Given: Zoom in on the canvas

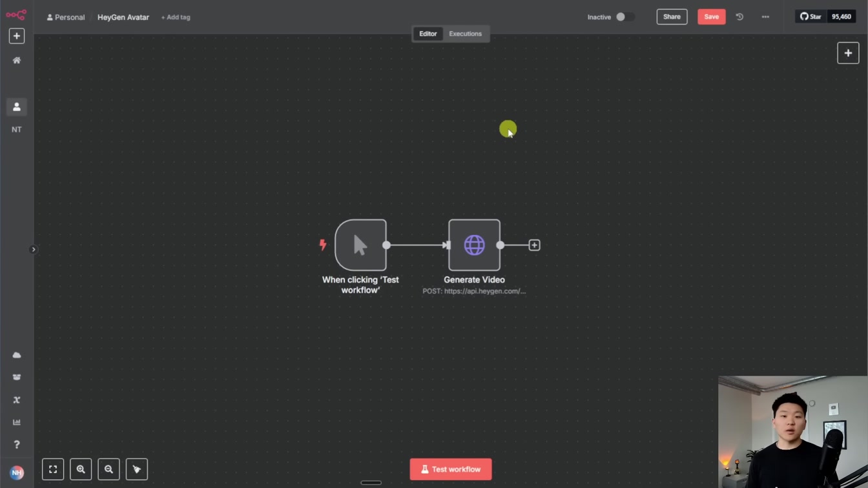Looking at the screenshot, I should click(81, 469).
